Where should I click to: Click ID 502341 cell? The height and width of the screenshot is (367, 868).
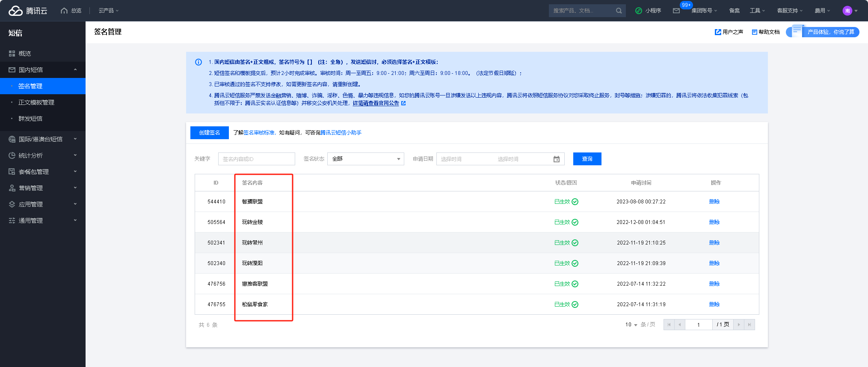click(x=216, y=243)
